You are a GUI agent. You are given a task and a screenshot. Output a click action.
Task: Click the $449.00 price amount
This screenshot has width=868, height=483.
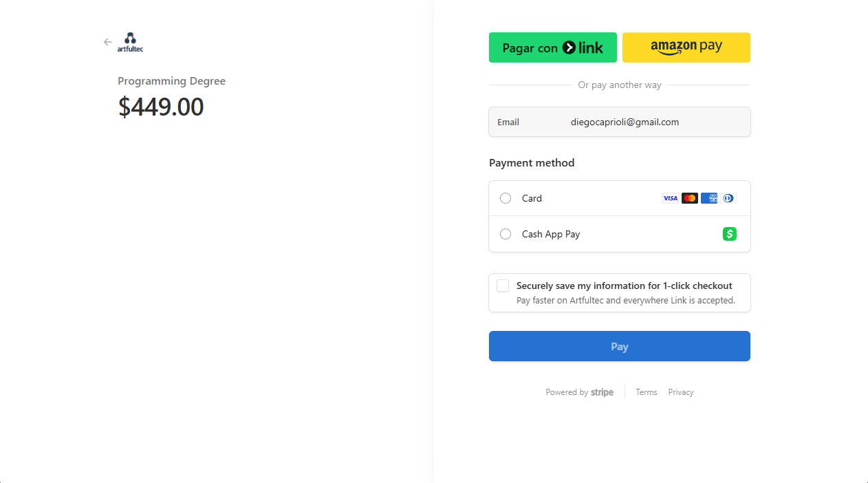coord(161,107)
